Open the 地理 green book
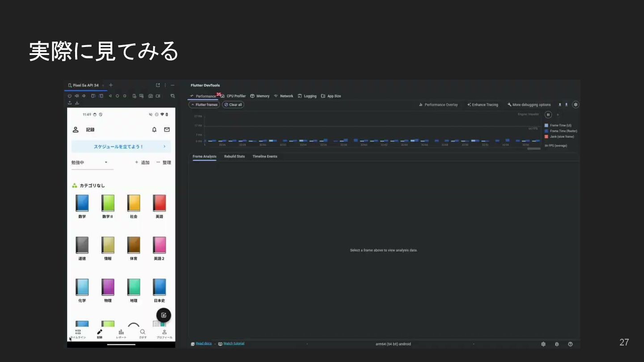The image size is (644, 362). pyautogui.click(x=134, y=287)
